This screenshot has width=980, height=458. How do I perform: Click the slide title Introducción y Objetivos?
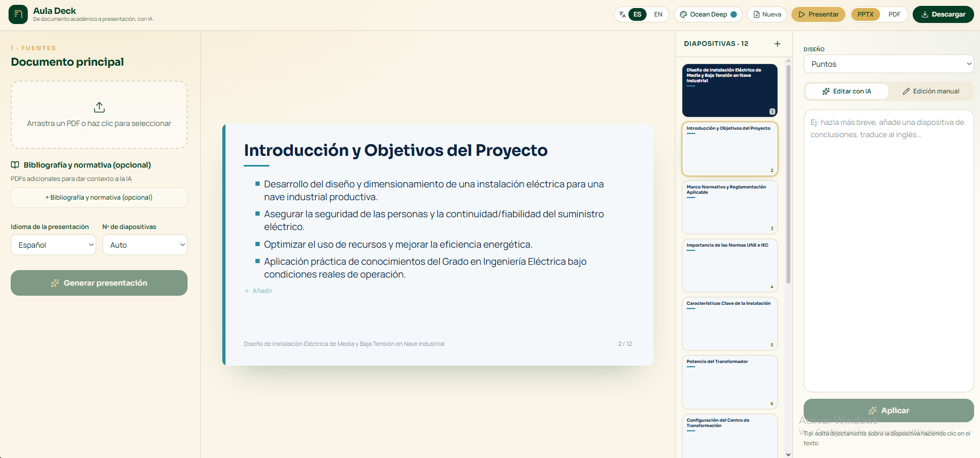pyautogui.click(x=395, y=151)
